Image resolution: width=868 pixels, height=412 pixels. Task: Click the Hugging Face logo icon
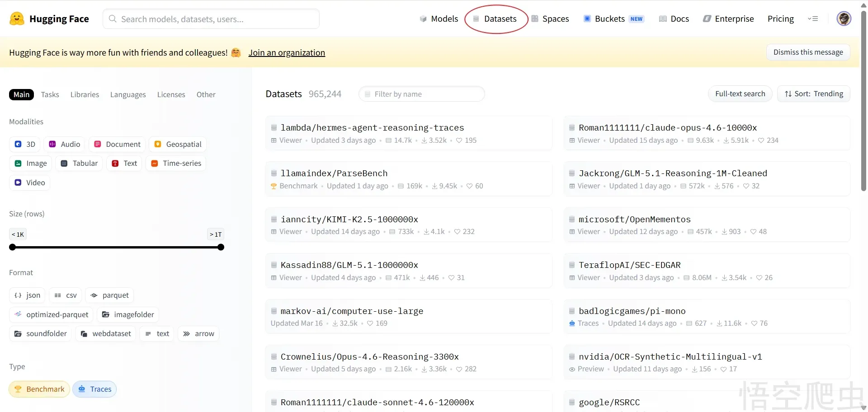tap(17, 19)
